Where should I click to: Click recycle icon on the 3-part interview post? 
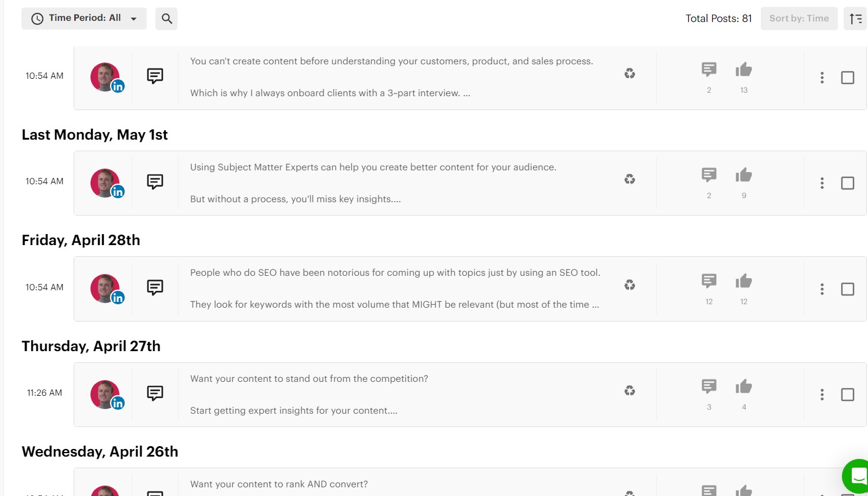coord(630,74)
